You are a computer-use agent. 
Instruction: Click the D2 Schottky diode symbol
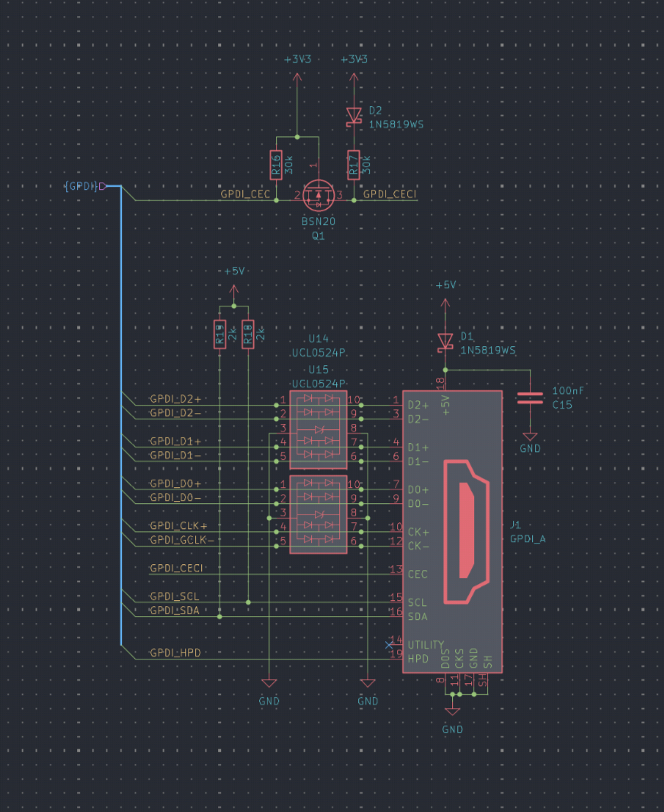[353, 114]
